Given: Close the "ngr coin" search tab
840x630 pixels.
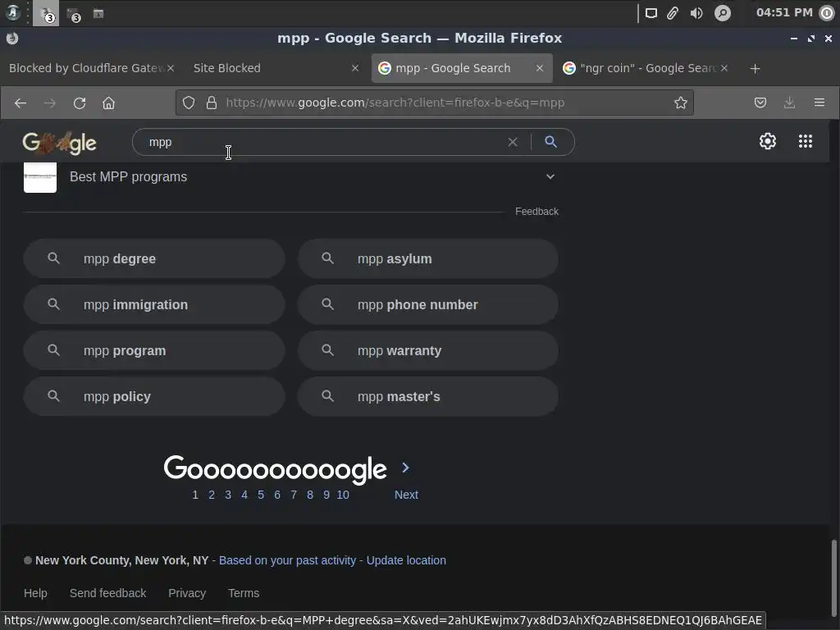Looking at the screenshot, I should pyautogui.click(x=724, y=68).
